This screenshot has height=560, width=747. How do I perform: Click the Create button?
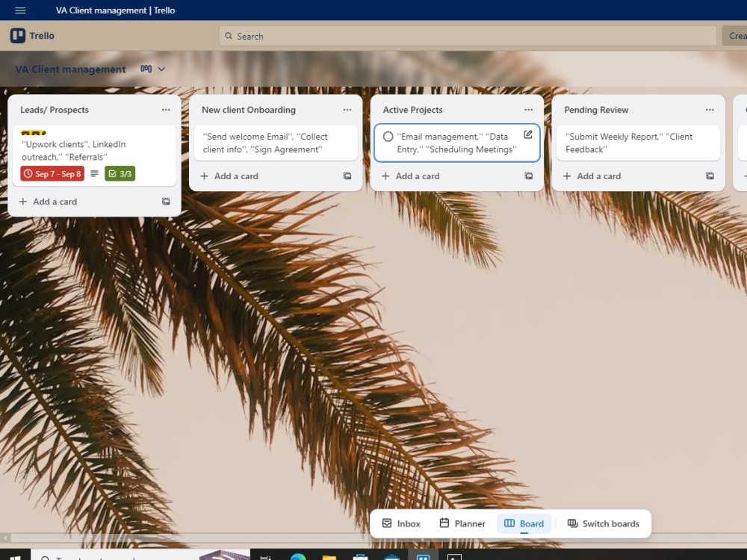(x=736, y=36)
